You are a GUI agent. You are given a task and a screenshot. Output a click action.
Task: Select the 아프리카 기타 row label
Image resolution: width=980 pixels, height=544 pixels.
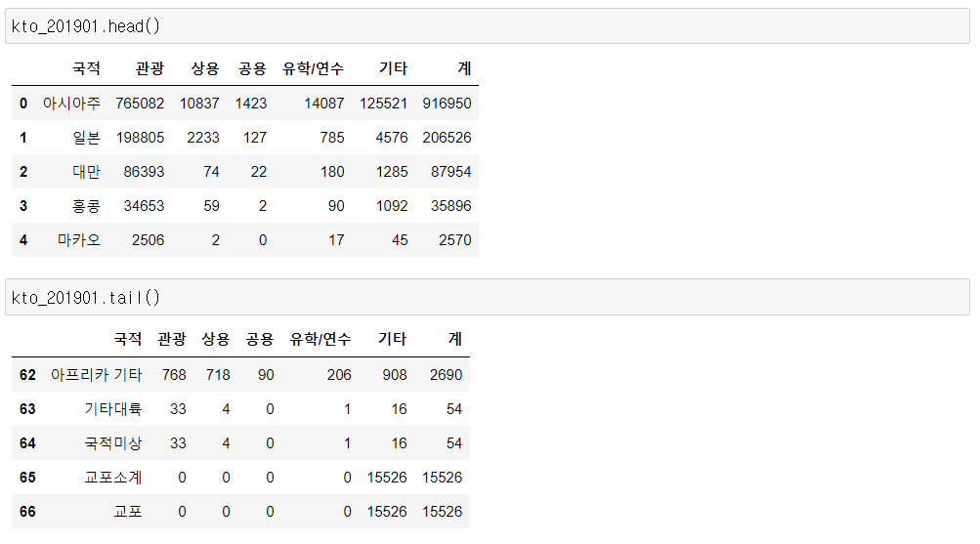pos(97,375)
